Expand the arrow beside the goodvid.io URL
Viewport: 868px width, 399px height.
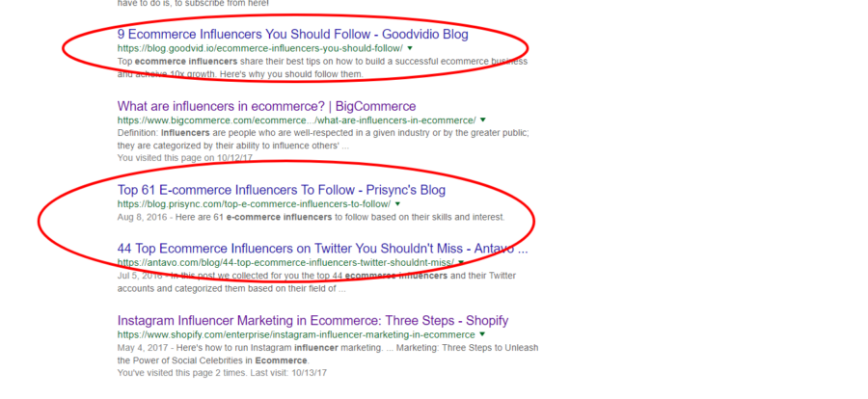410,48
